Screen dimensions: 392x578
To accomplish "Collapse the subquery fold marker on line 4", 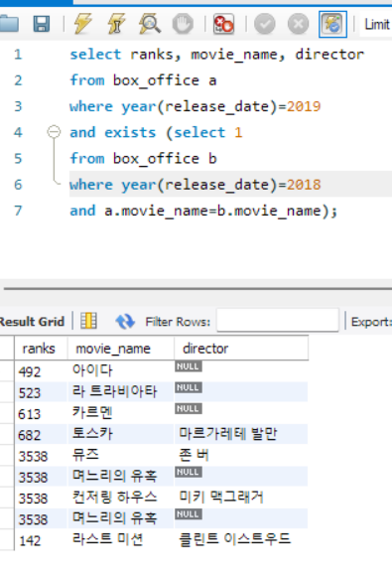I will tap(54, 132).
